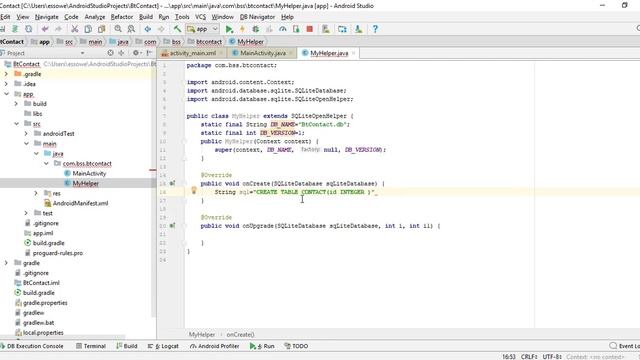Viewport: 640px width, 360px height.
Task: Click the btcontact breadcrumb in navigation bar
Action: pyautogui.click(x=209, y=42)
